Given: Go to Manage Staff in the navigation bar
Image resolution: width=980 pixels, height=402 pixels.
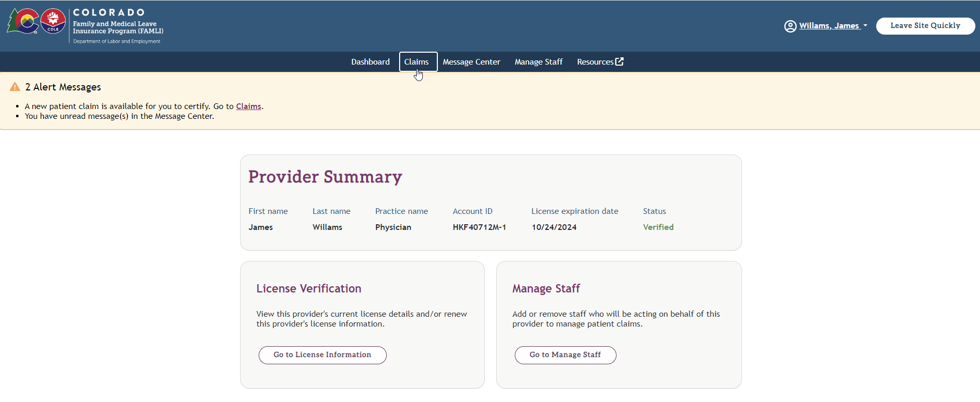Looking at the screenshot, I should point(538,61).
